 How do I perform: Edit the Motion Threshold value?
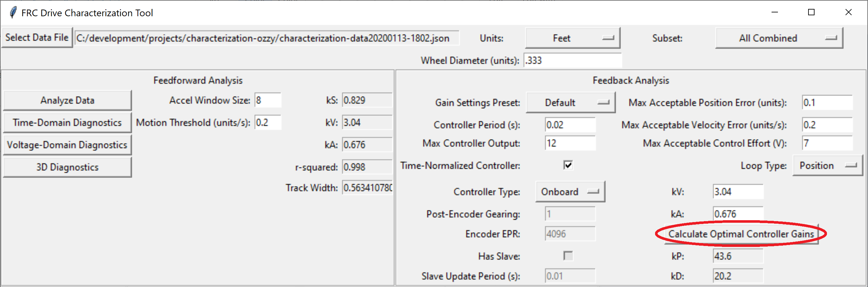[x=268, y=122]
